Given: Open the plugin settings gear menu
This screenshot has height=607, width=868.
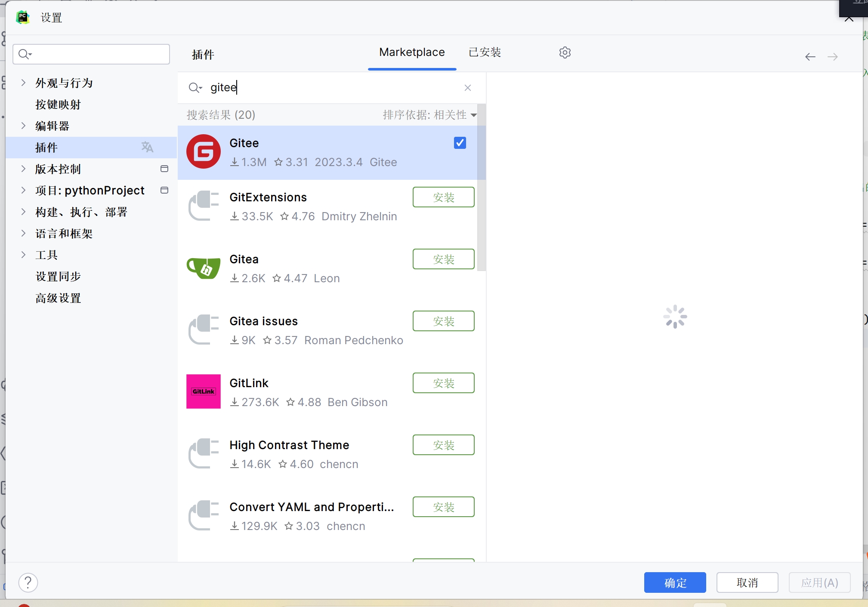Looking at the screenshot, I should [x=565, y=52].
